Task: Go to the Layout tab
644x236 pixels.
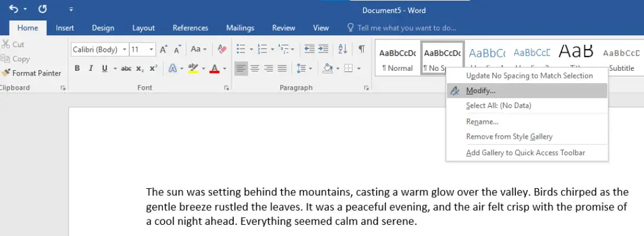Action: coord(143,28)
